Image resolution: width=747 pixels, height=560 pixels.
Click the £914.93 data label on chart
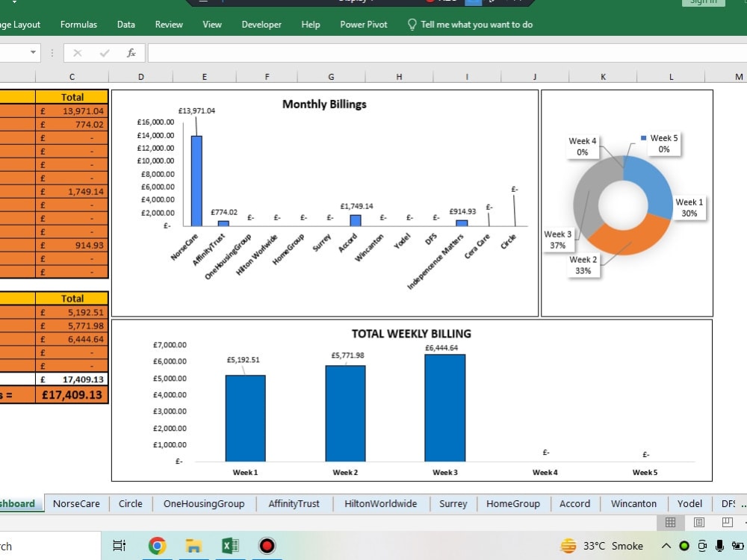click(x=462, y=211)
